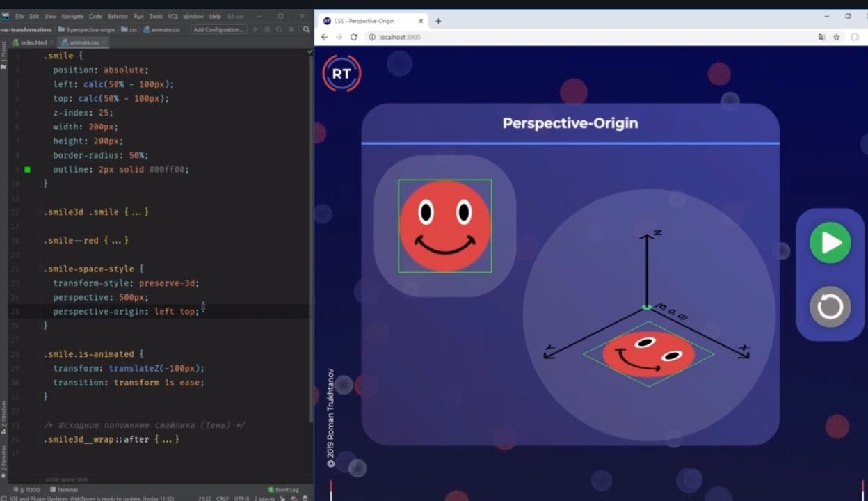The height and width of the screenshot is (501, 868).
Task: Click the .smile-space-style breadcrumb under the editor
Action: tap(66, 480)
